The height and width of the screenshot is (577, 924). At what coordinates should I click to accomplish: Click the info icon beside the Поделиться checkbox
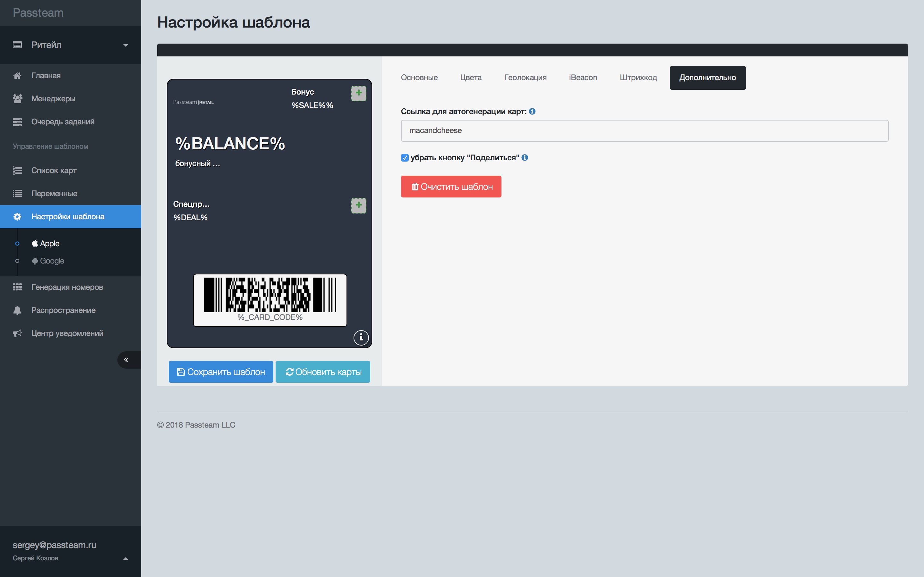pos(525,158)
